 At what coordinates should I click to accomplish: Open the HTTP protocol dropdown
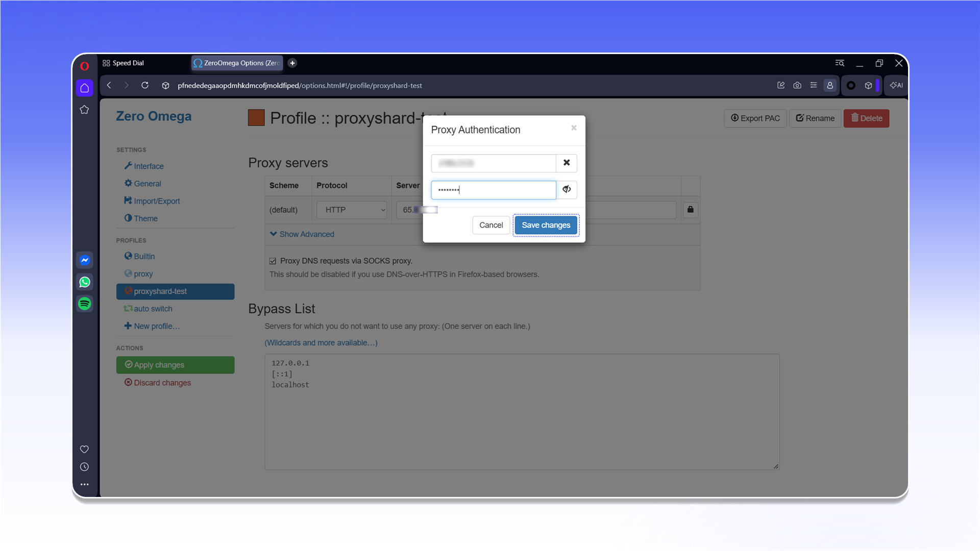(x=352, y=210)
